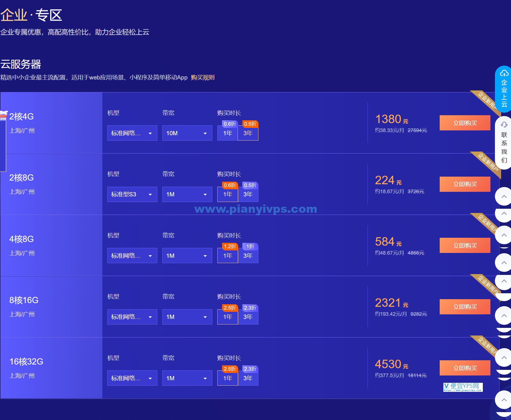The height and width of the screenshot is (420, 511).
Task: Select 1年 duration for 16核32G
Action: click(227, 378)
